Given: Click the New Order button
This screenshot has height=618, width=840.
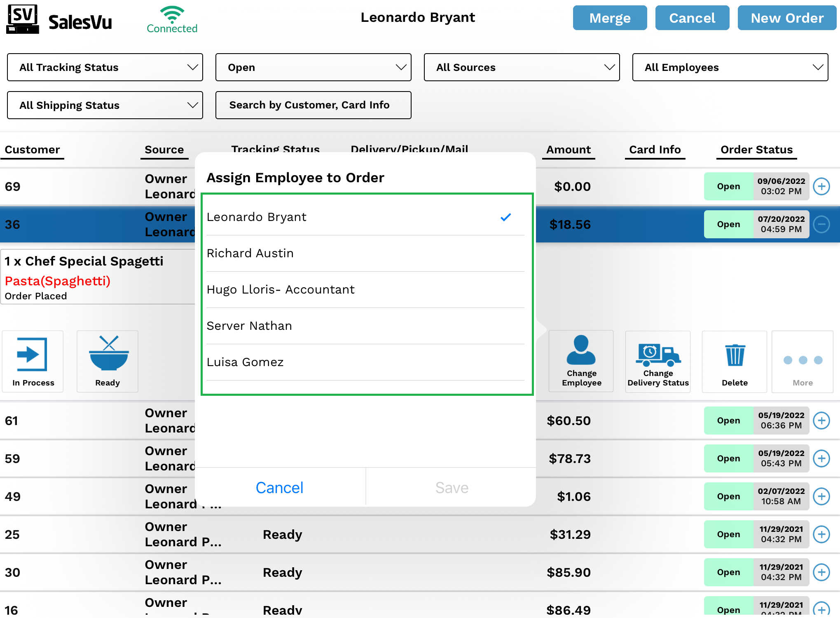Looking at the screenshot, I should (787, 18).
